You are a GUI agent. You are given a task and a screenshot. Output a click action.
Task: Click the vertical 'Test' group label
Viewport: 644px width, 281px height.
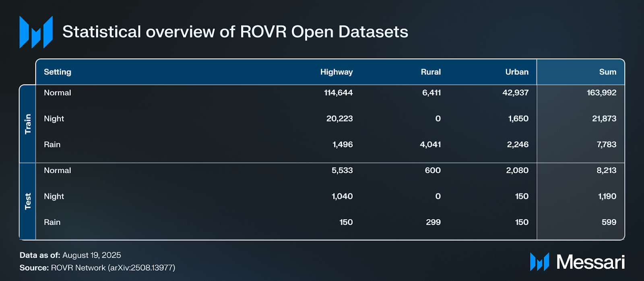[x=28, y=201]
